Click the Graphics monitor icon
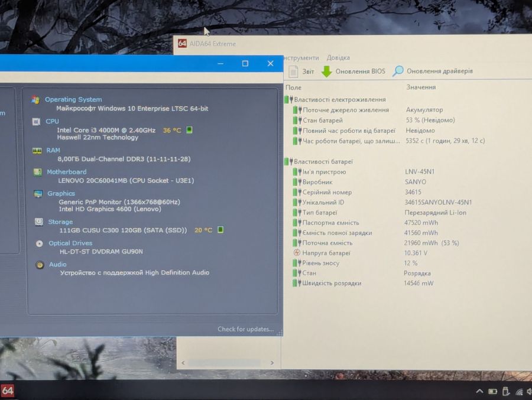This screenshot has height=400, width=532. 38,194
